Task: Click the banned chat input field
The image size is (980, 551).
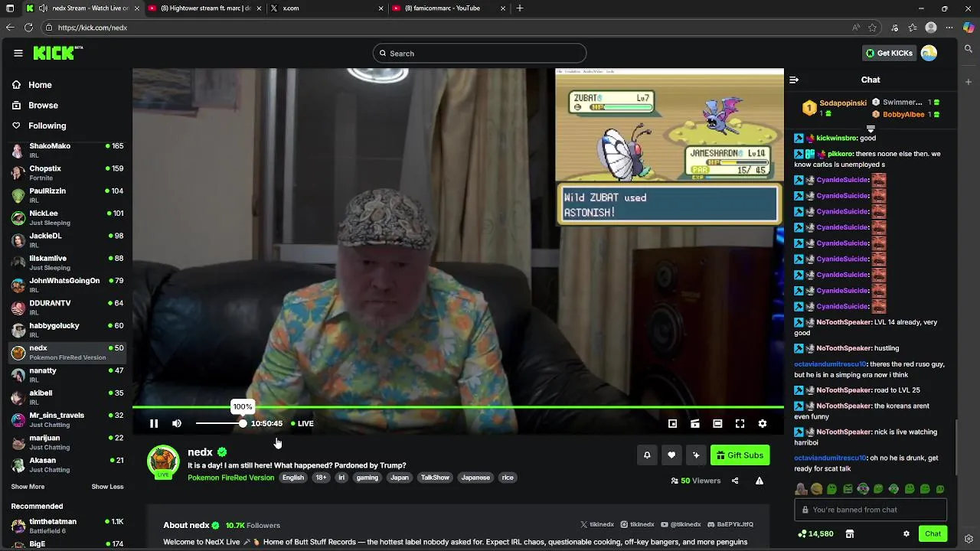Action: click(871, 510)
